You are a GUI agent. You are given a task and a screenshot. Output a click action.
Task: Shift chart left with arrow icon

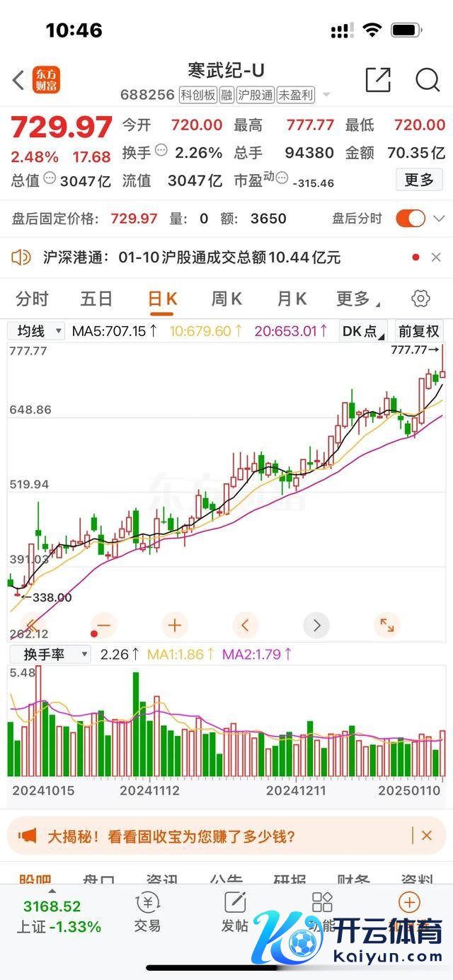tap(246, 626)
